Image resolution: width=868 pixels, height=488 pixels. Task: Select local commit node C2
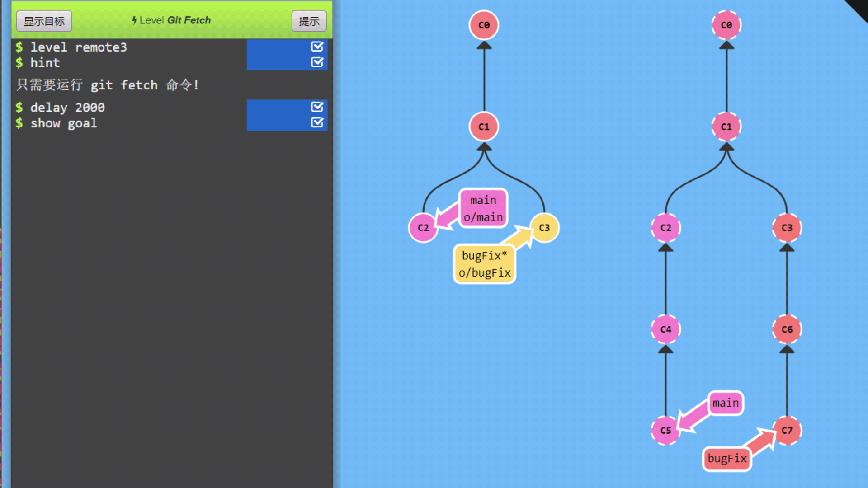point(423,228)
